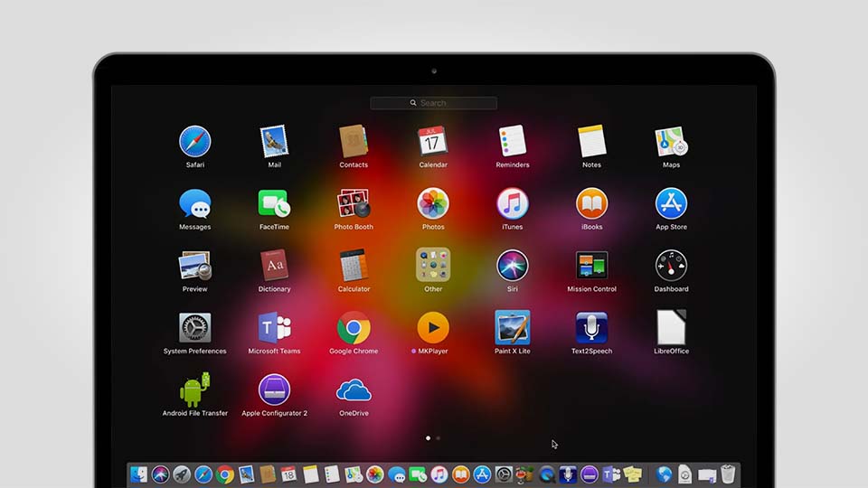Screen dimensions: 868x488
Task: Open System Preferences in Launchpad grid
Action: [195, 327]
